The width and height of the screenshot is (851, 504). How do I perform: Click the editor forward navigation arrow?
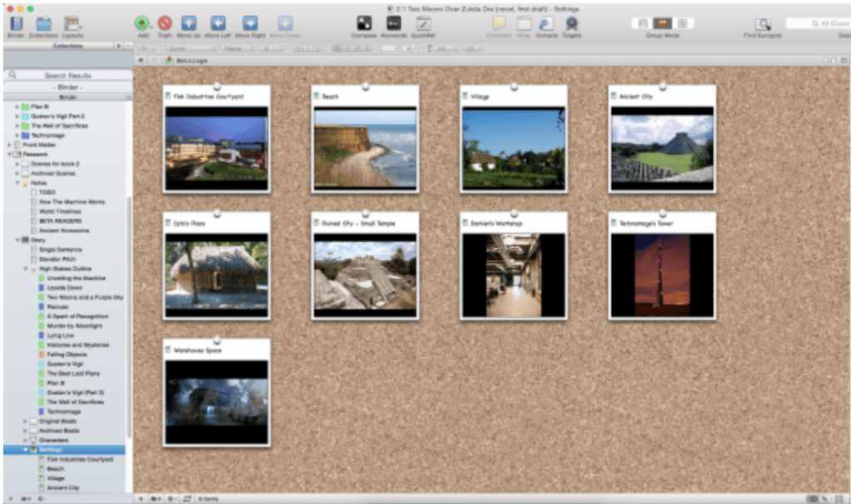click(153, 61)
